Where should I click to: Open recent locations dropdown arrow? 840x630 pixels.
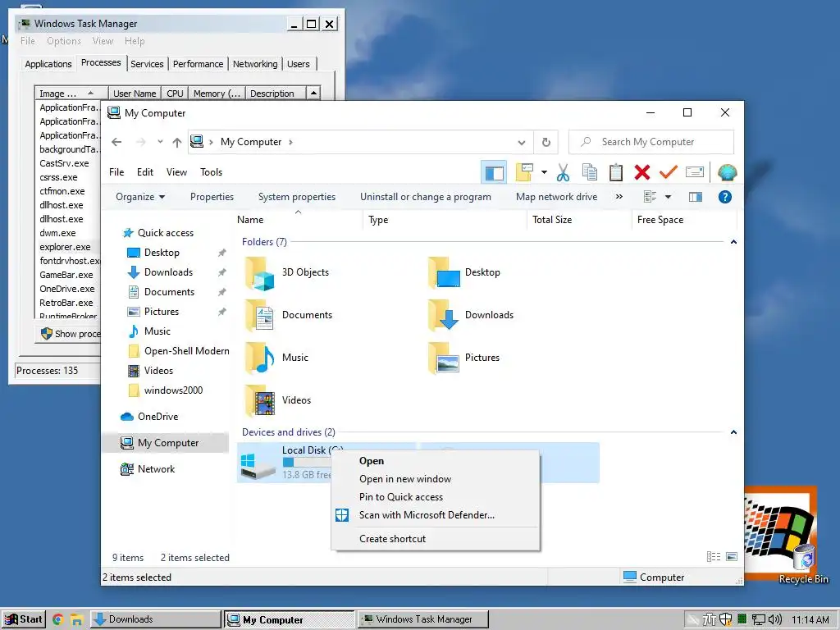[x=160, y=142]
